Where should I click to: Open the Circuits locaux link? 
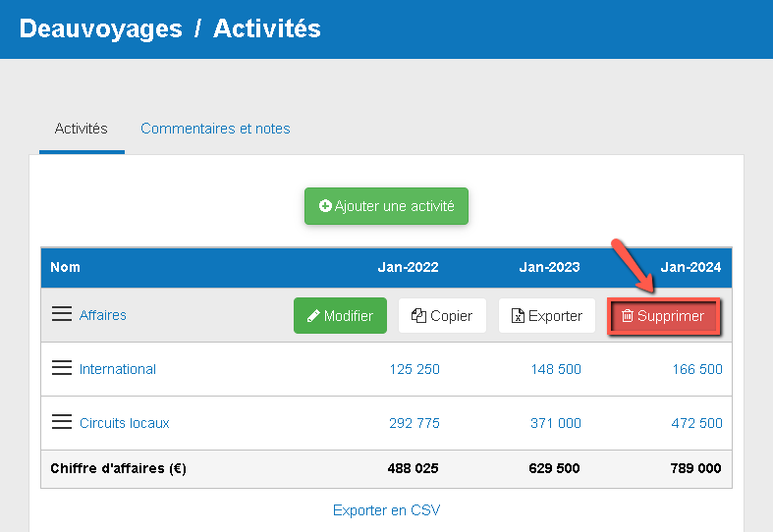click(125, 423)
